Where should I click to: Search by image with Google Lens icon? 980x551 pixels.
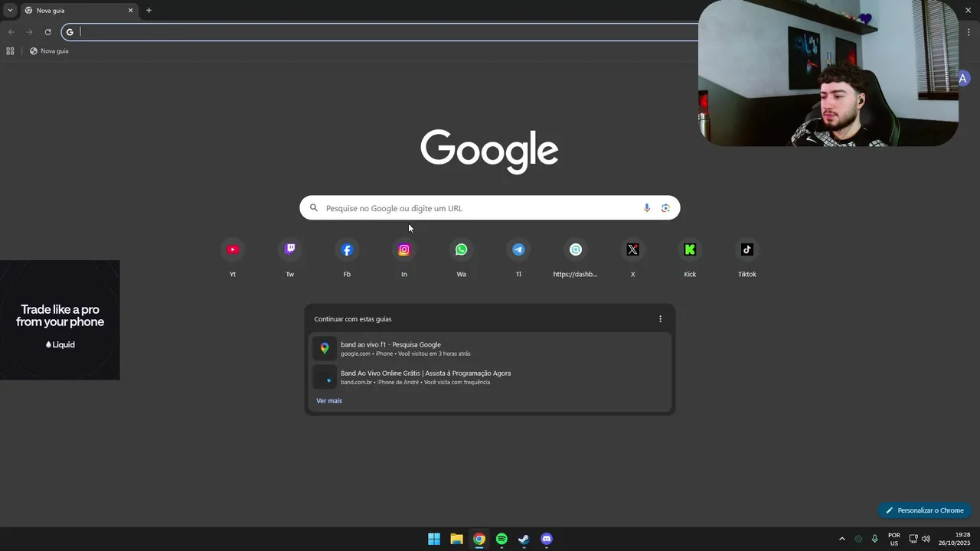click(665, 208)
